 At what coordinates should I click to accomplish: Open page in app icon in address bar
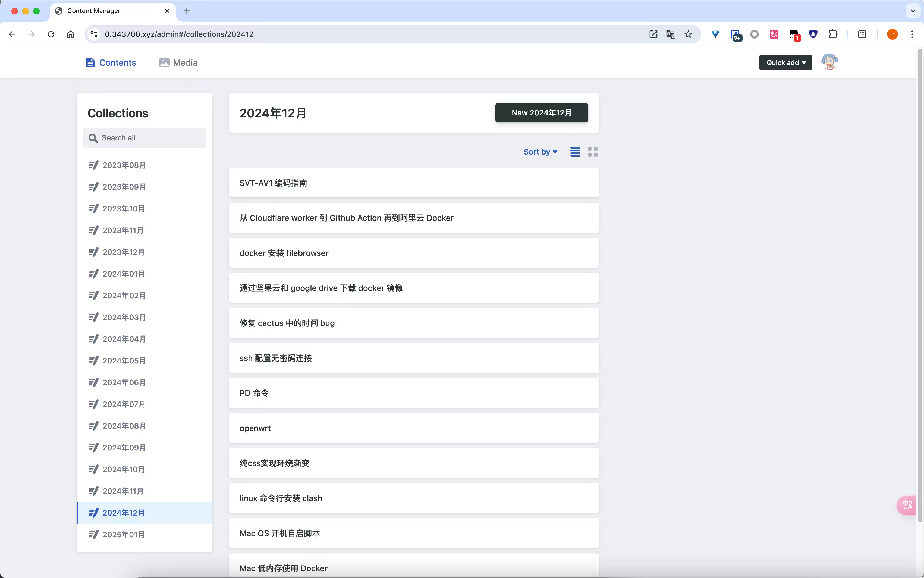click(x=653, y=34)
